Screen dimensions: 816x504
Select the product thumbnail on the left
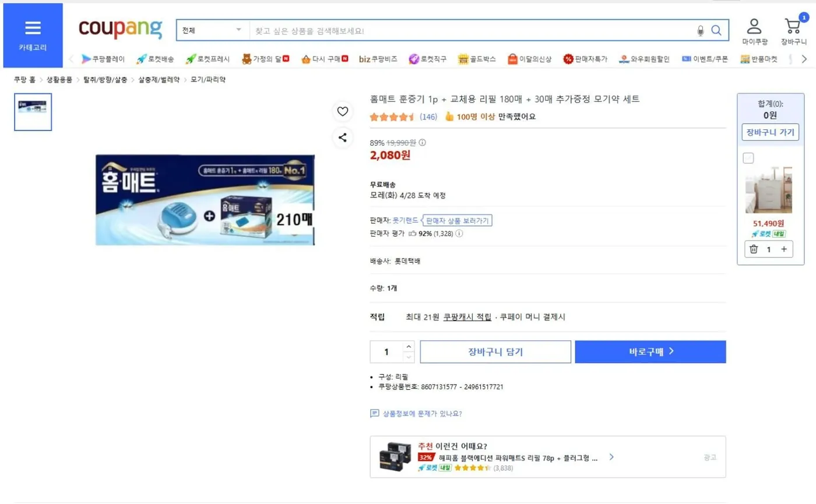32,111
